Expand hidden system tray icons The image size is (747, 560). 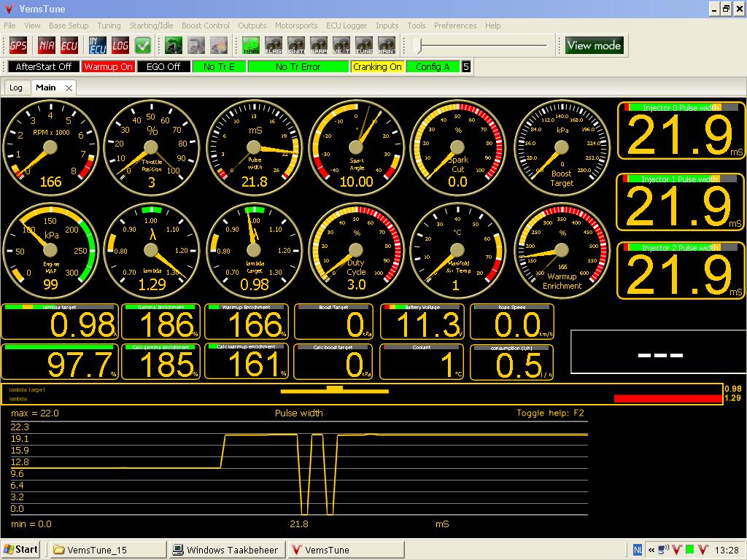(x=651, y=550)
